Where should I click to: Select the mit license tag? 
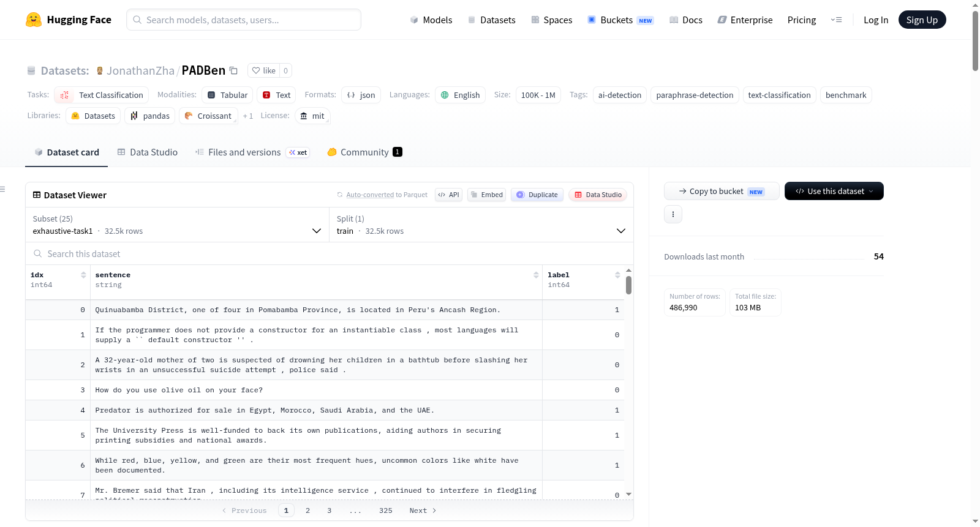click(312, 116)
